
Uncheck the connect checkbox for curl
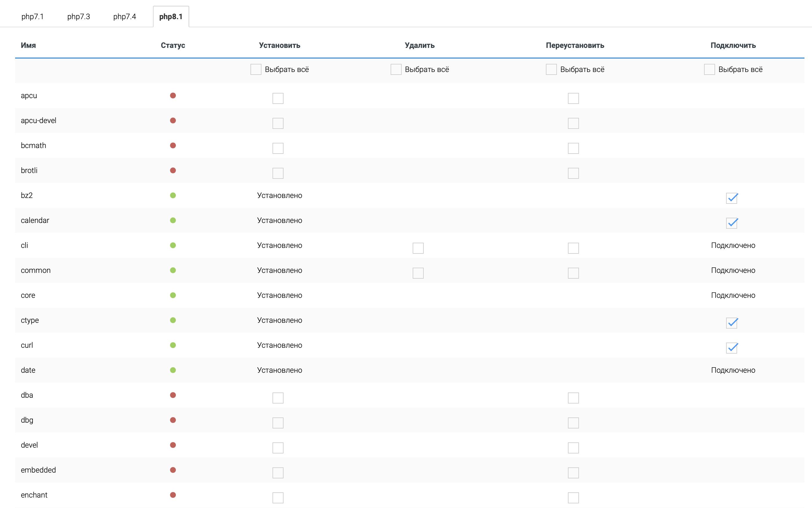pos(731,348)
